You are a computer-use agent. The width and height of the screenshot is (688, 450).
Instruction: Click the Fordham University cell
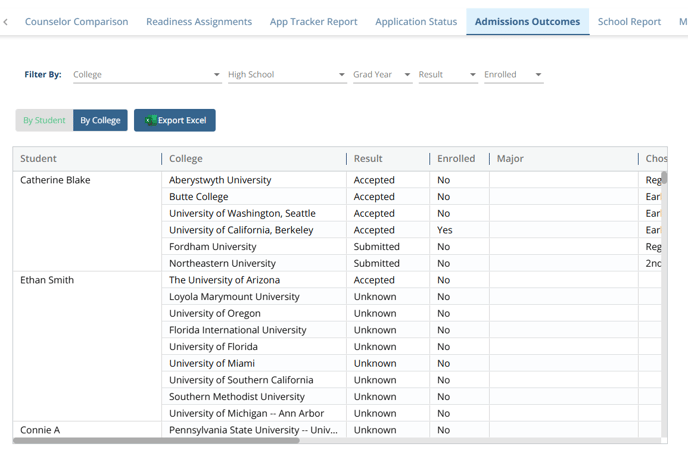[254, 246]
